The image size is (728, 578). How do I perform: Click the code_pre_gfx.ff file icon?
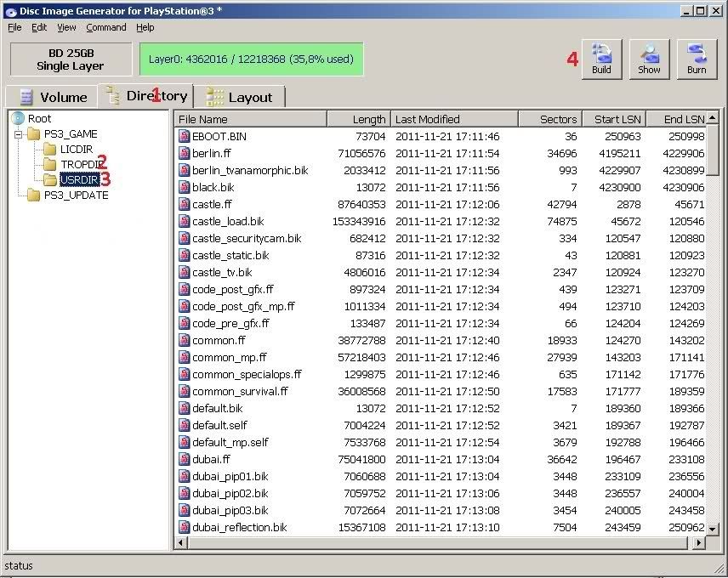[x=185, y=323]
